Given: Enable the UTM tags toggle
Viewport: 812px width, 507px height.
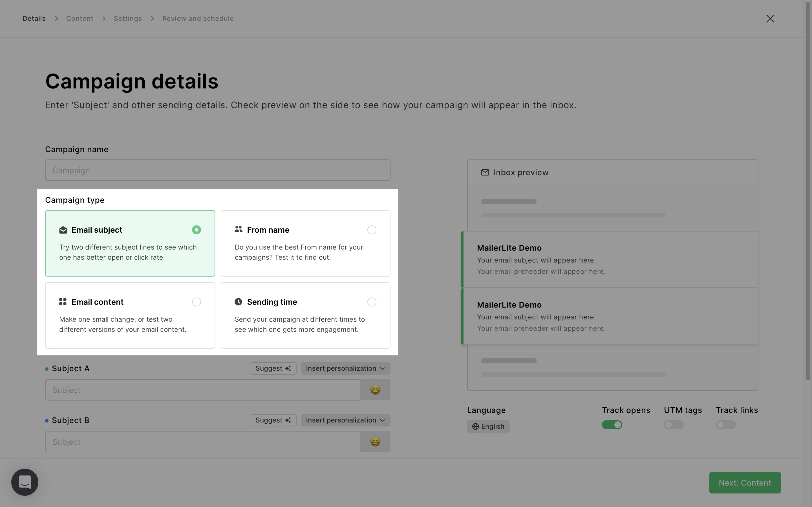Looking at the screenshot, I should [x=673, y=425].
